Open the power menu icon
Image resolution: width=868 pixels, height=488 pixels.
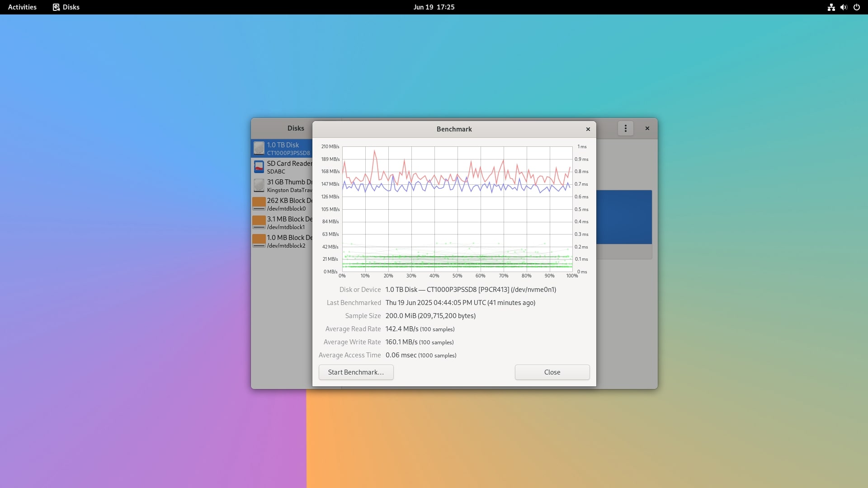tap(857, 7)
